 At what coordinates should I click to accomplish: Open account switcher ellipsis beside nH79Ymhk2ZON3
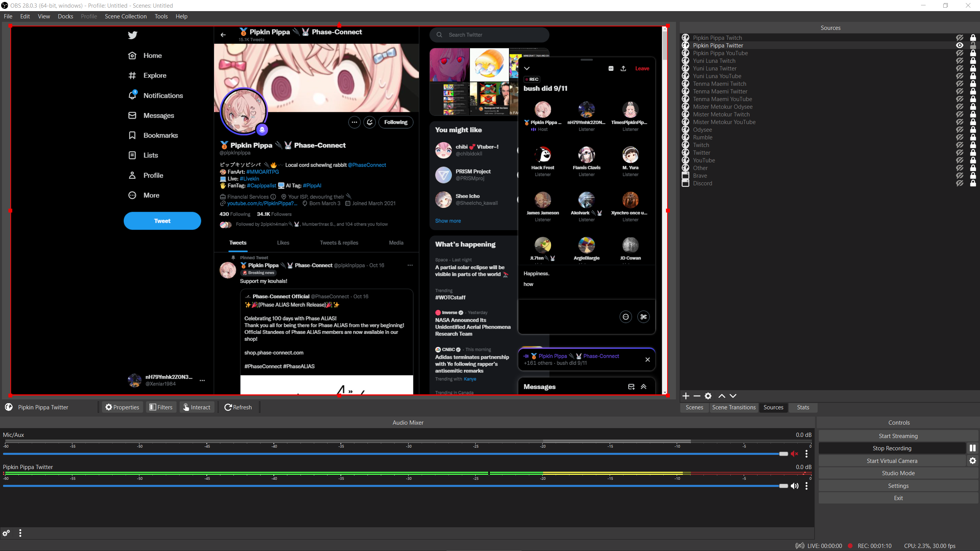click(x=202, y=381)
